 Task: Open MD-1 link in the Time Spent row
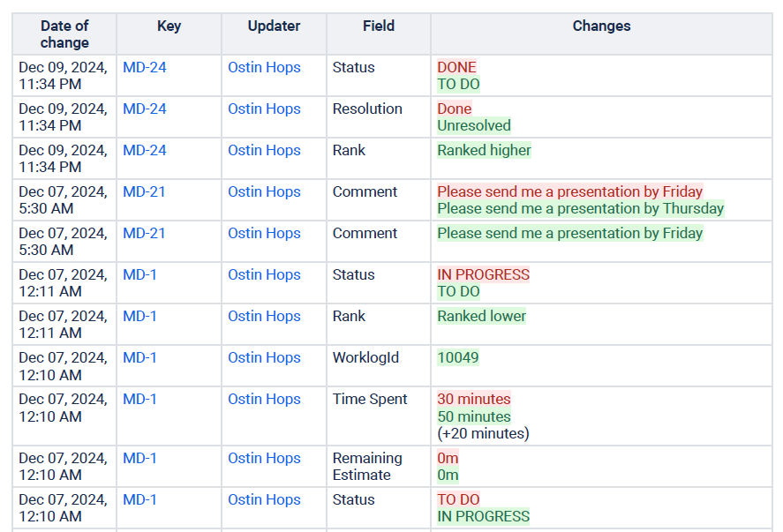139,399
